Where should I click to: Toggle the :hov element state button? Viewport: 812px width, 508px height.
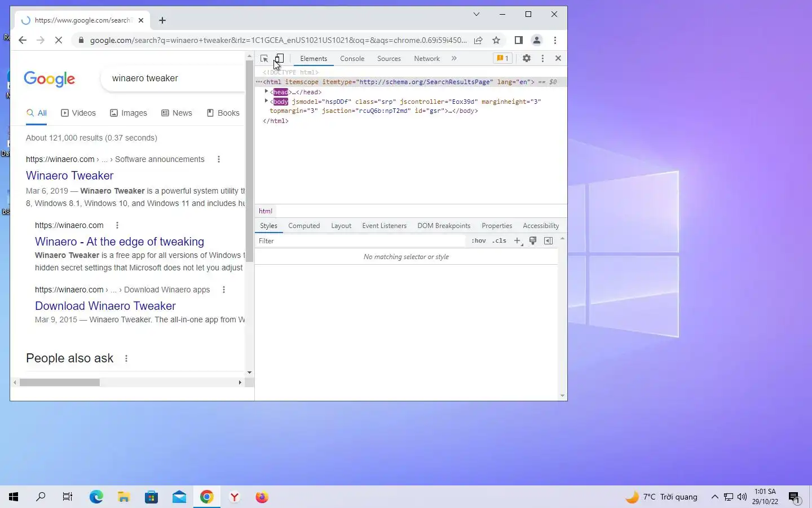tap(479, 241)
